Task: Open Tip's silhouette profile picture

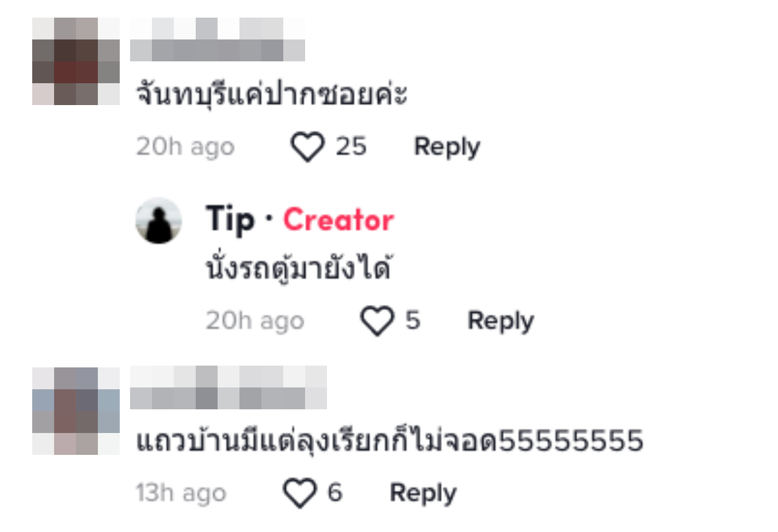Action: coord(158,220)
